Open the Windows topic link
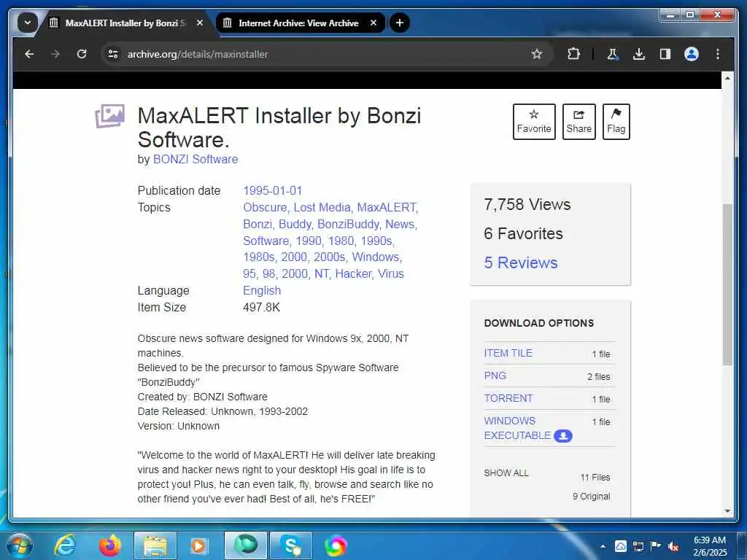Screen dimensions: 747x560 [x=376, y=257]
